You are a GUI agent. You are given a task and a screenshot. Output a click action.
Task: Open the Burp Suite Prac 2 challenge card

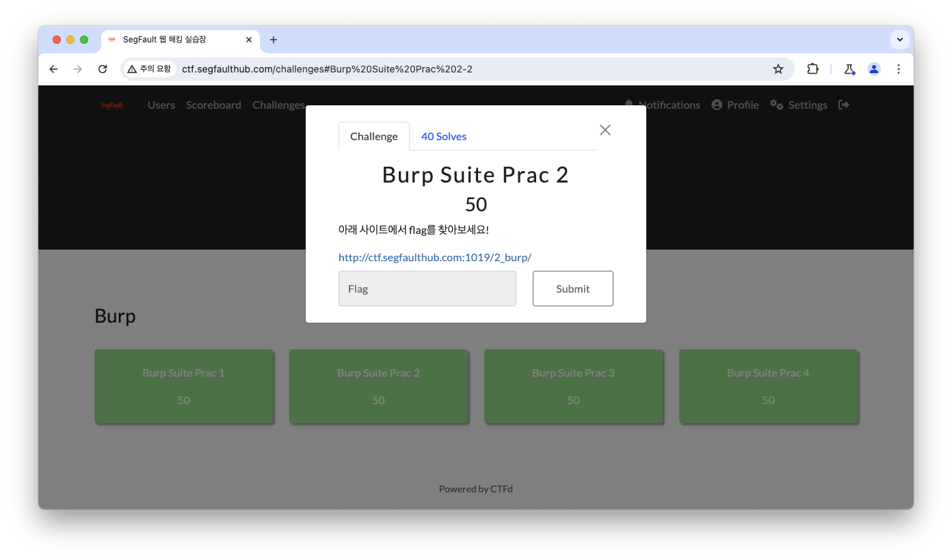click(x=378, y=386)
